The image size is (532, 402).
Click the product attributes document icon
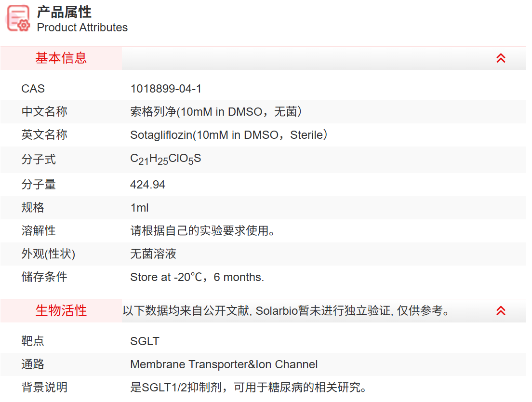pyautogui.click(x=17, y=18)
